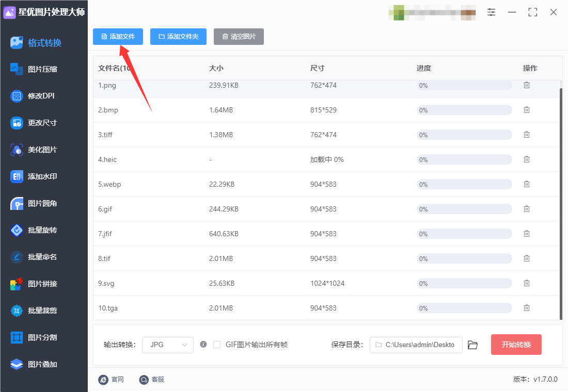Open the 格式转换 format conversion module
This screenshot has width=568, height=392.
pyautogui.click(x=36, y=43)
